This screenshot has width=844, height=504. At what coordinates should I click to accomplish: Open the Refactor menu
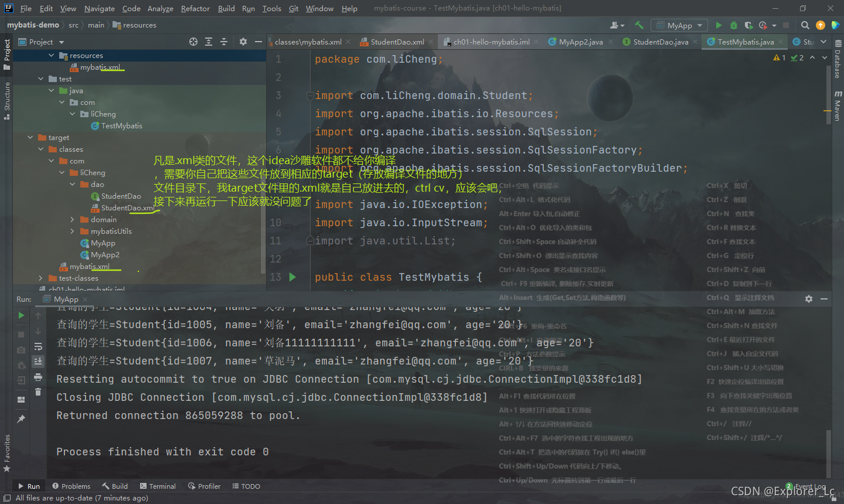pos(195,8)
